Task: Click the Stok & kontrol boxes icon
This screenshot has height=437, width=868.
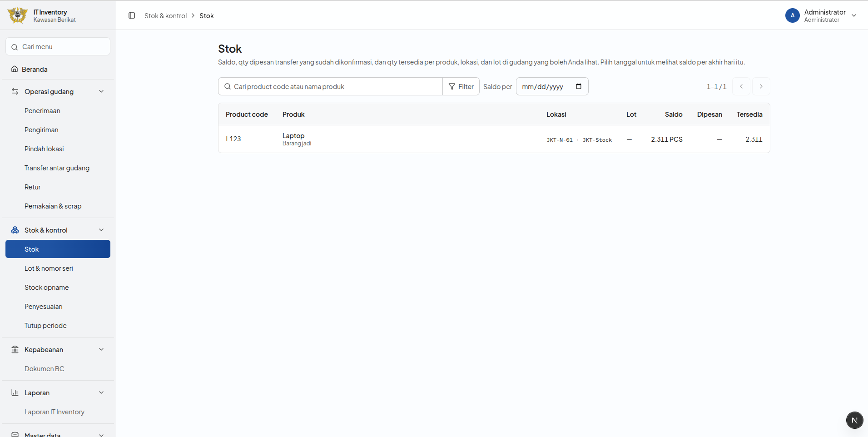Action: click(15, 230)
